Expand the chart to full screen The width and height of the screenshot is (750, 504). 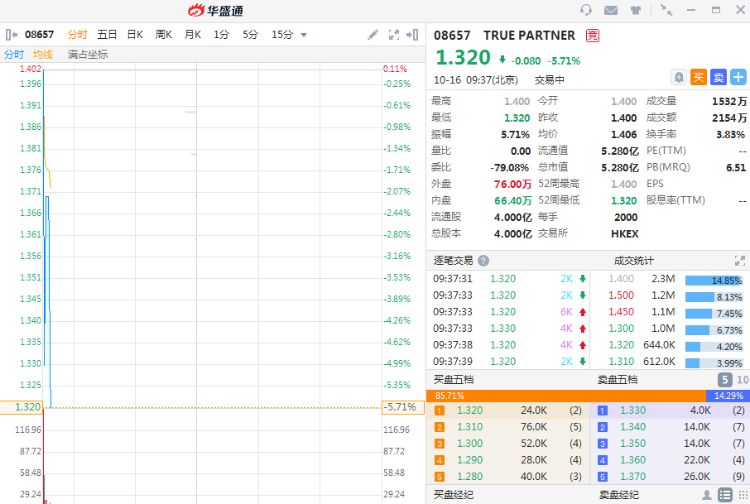[x=393, y=35]
